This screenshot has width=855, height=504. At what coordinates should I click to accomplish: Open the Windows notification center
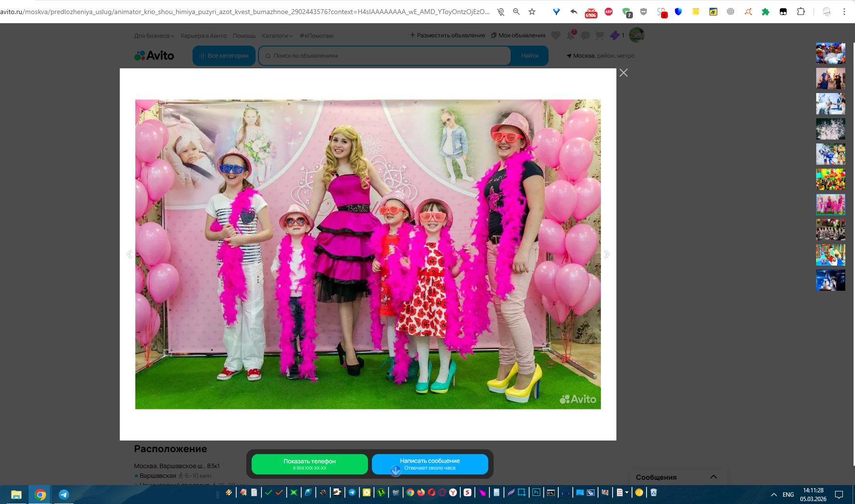pos(839,494)
